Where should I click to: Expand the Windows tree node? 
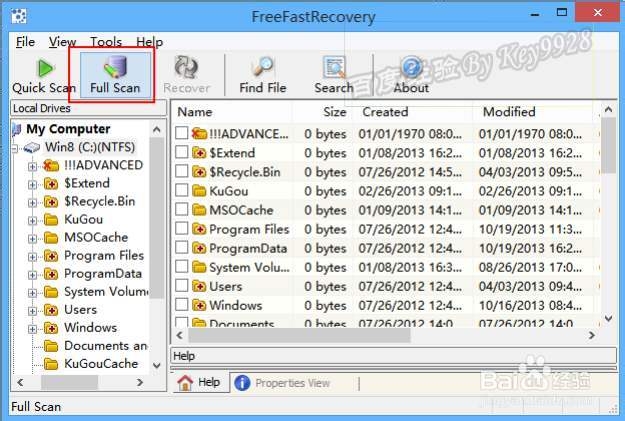(33, 329)
